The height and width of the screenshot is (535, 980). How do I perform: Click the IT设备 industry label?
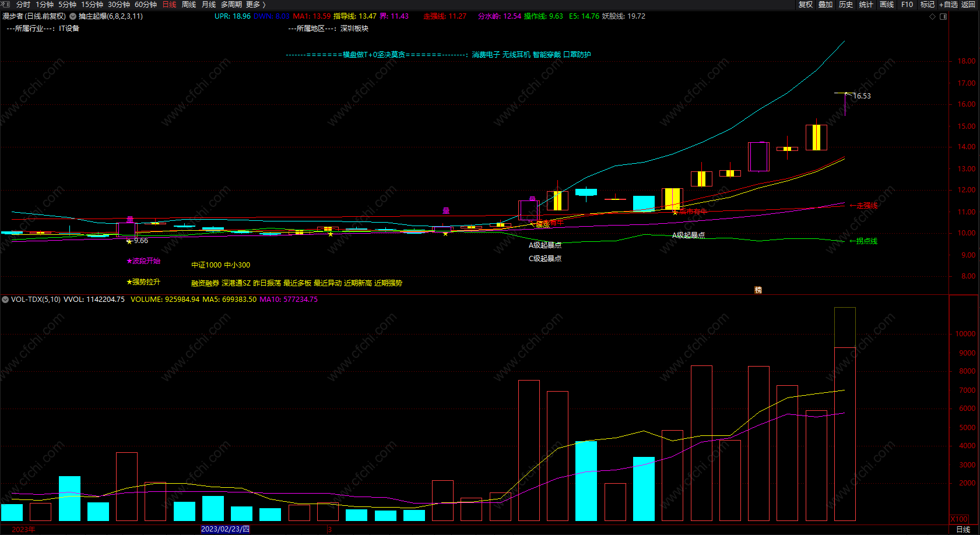point(69,29)
